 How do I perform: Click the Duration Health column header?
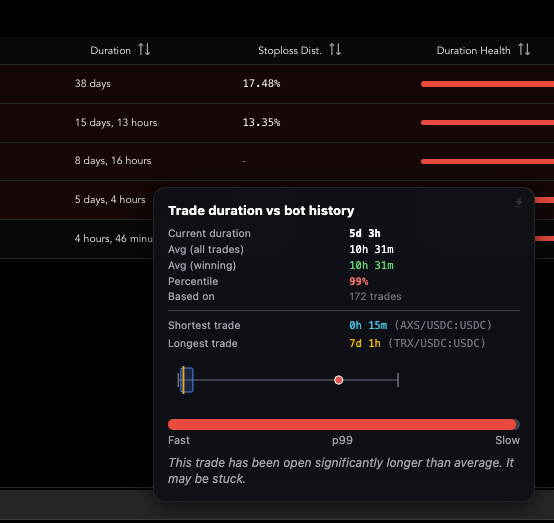pos(473,51)
